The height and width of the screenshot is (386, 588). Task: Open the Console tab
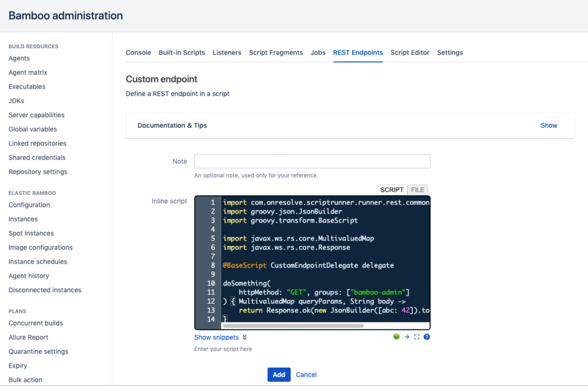[x=138, y=52]
